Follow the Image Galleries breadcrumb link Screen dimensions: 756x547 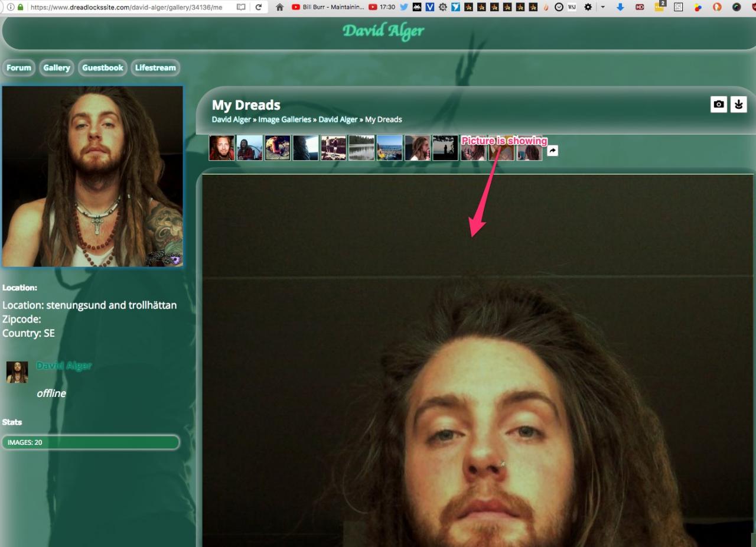point(285,119)
